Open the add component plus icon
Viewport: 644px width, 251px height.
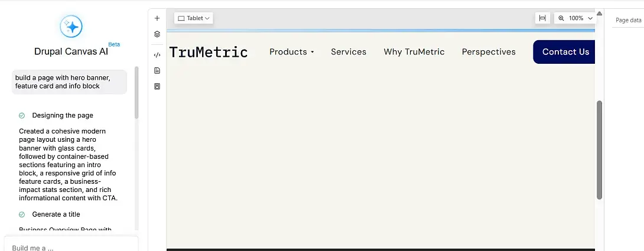pyautogui.click(x=157, y=18)
